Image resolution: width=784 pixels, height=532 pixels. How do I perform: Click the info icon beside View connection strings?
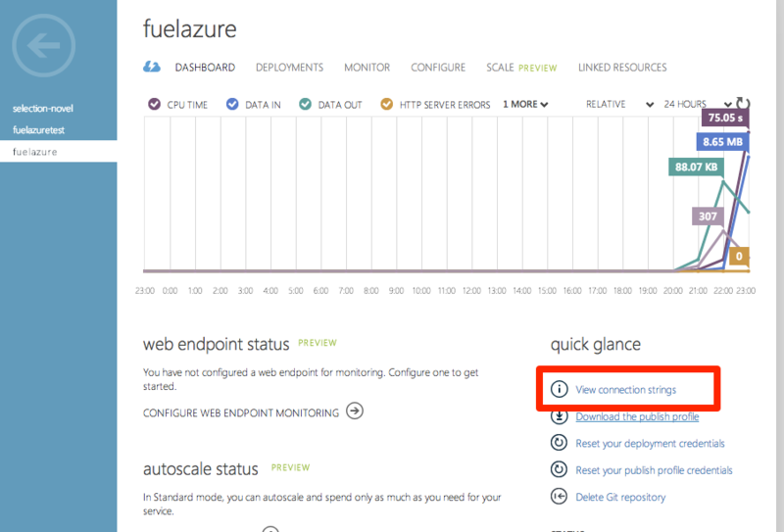coord(559,389)
